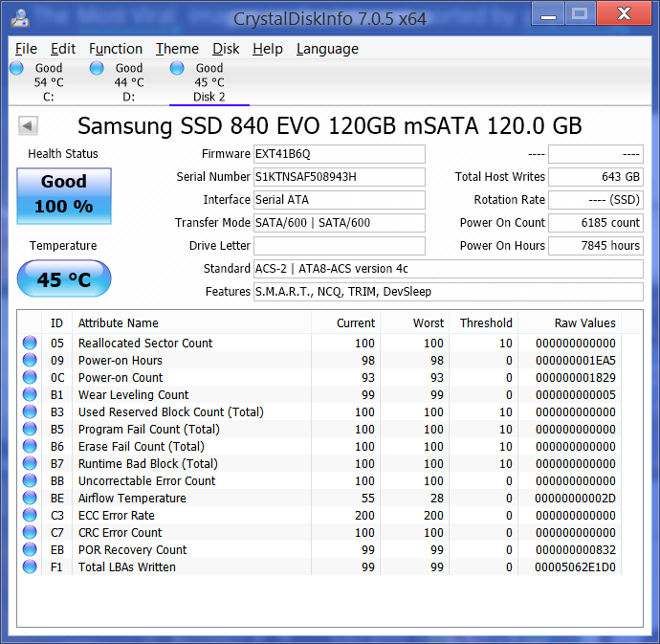Open the Language menu
660x644 pixels.
click(327, 49)
